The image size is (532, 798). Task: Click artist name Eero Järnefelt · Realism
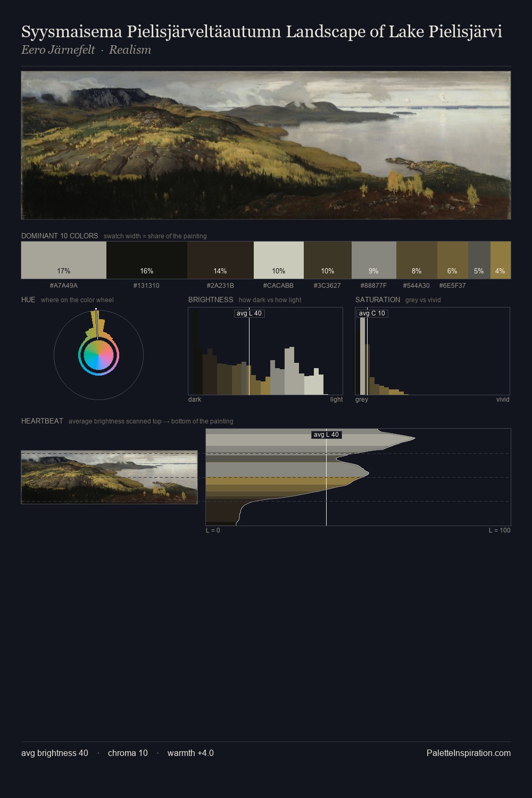[86, 50]
